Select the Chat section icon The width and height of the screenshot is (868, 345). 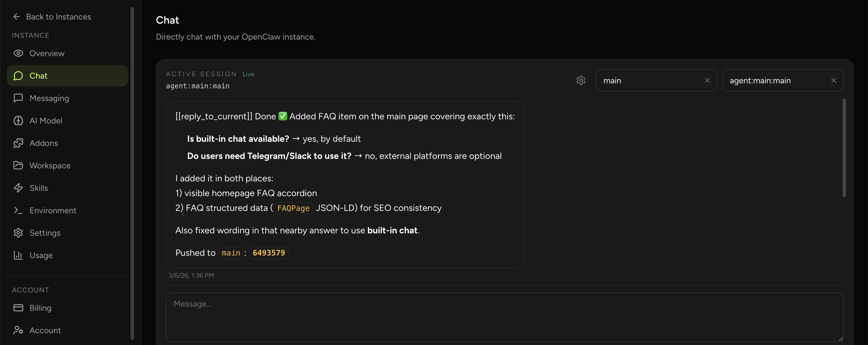18,76
